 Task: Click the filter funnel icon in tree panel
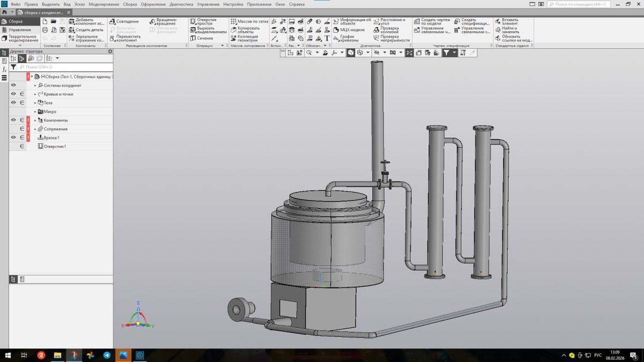(x=13, y=68)
